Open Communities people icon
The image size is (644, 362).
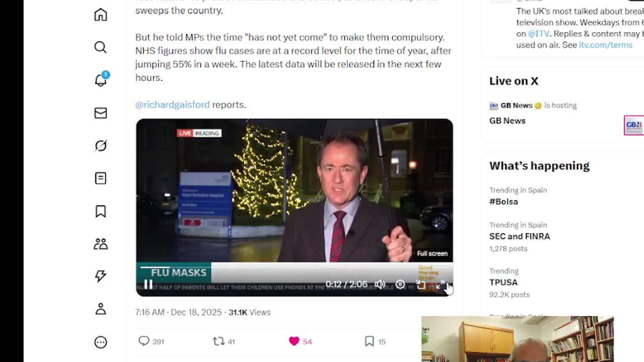point(101,244)
